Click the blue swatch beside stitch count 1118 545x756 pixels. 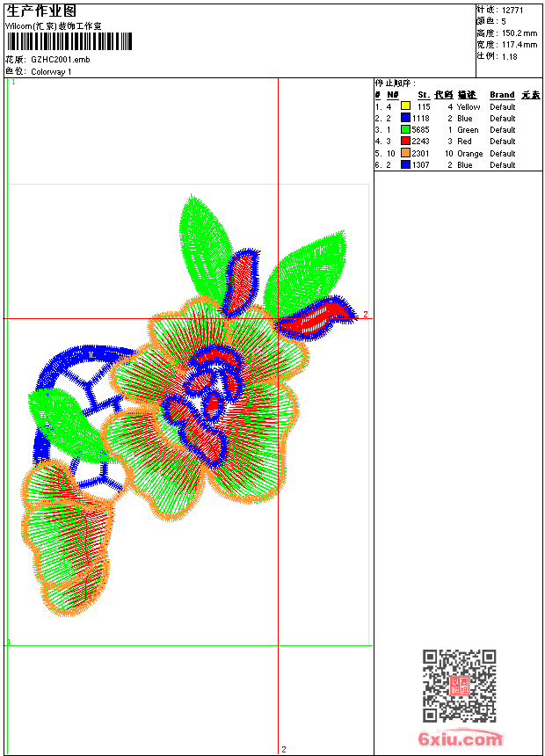(405, 118)
